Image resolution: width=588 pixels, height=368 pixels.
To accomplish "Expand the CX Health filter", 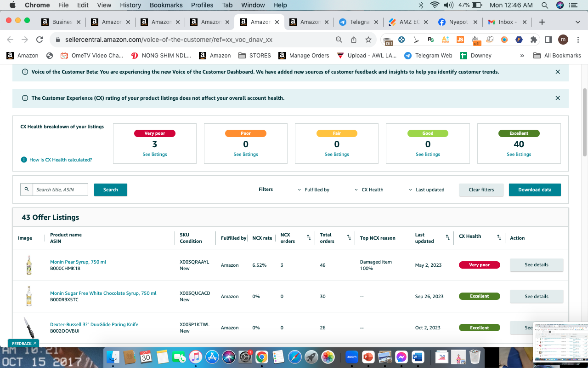I will click(369, 190).
